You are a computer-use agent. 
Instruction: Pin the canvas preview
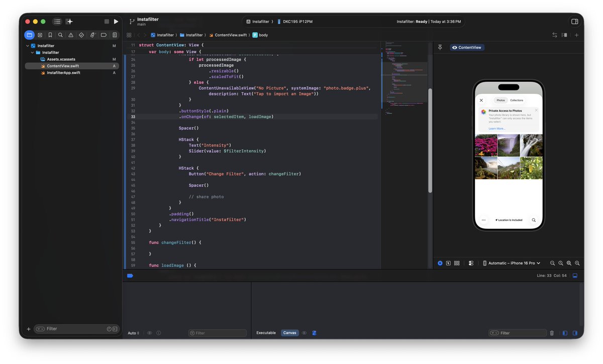[x=440, y=47]
